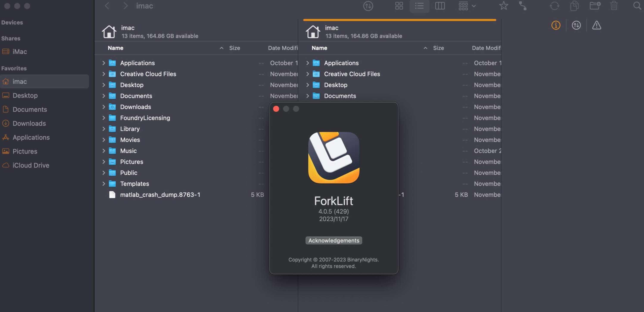Select iMac under Shares in sidebar

(45, 52)
